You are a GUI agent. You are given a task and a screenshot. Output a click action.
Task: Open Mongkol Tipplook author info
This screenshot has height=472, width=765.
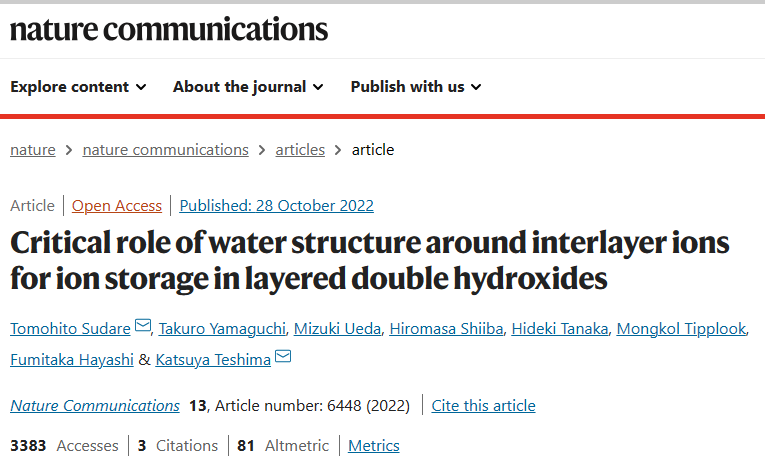(682, 329)
